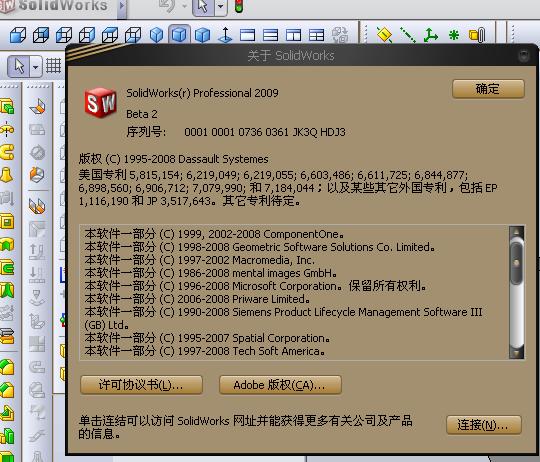Click the ComponentOne copyright line

coord(214,234)
